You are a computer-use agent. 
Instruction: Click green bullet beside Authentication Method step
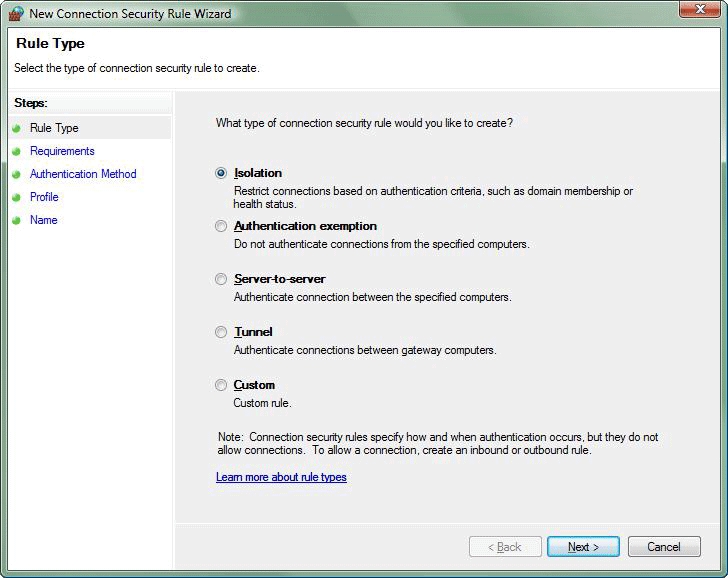[x=17, y=174]
